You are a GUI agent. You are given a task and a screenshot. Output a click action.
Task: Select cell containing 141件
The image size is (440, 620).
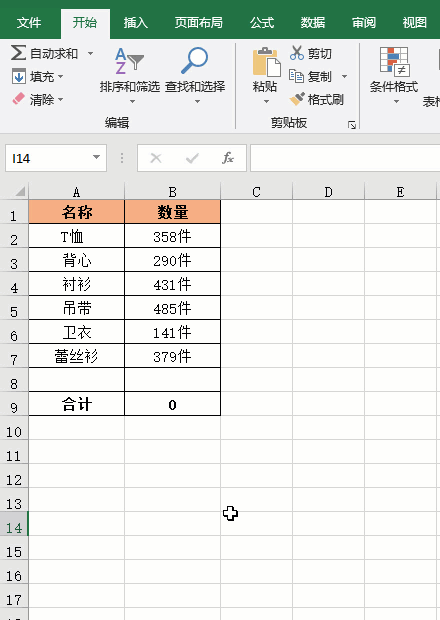point(172,332)
